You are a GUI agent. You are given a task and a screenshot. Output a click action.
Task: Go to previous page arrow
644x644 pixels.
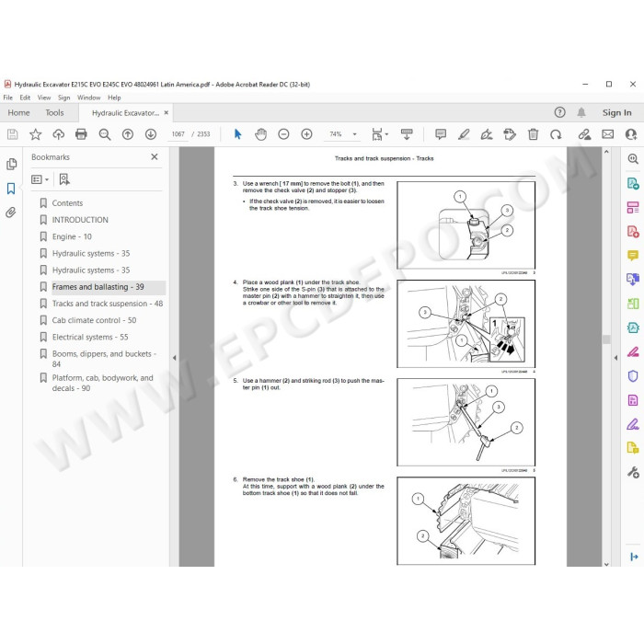coord(128,134)
